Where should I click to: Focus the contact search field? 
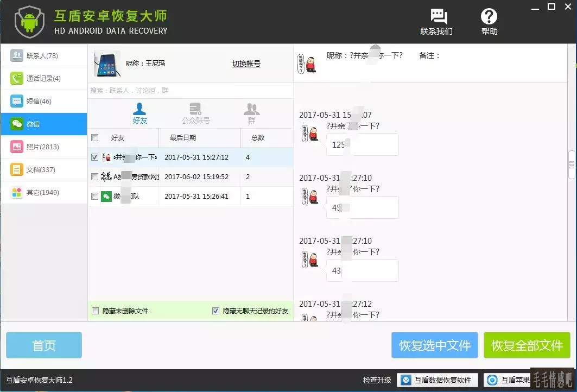coord(190,91)
